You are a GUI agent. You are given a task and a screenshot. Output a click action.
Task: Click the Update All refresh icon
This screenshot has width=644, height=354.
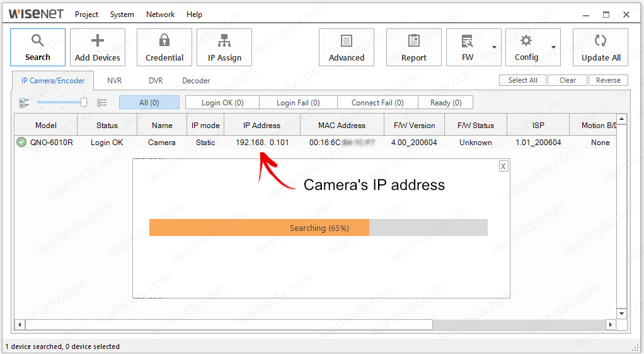pyautogui.click(x=601, y=41)
